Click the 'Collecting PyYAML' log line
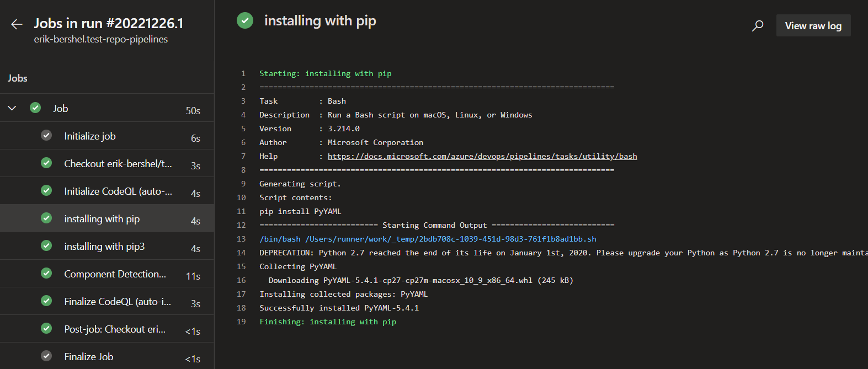The width and height of the screenshot is (868, 369). (x=298, y=266)
